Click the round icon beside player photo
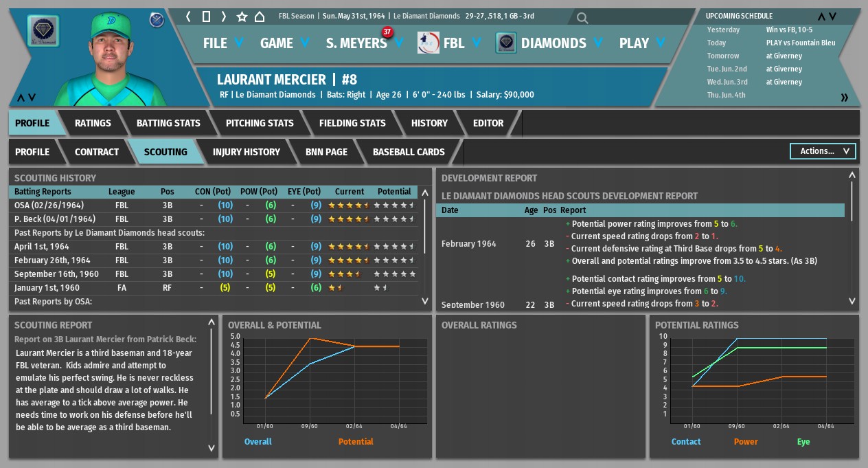 (157, 19)
